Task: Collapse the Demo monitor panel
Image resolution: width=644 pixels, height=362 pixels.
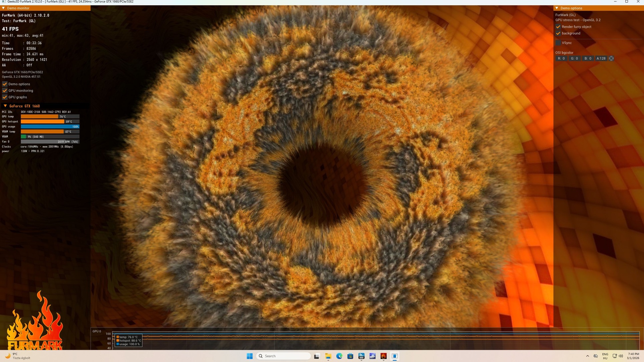Action: [x=3, y=8]
